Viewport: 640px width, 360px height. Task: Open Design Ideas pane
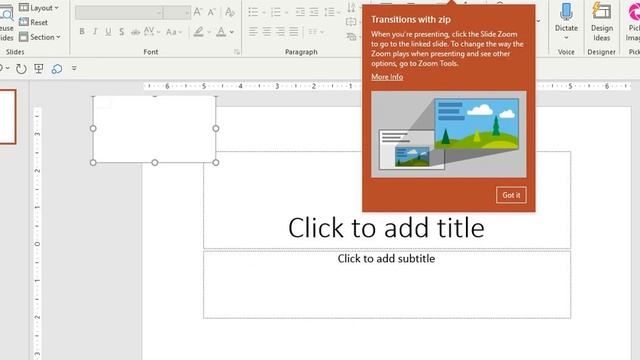point(602,22)
